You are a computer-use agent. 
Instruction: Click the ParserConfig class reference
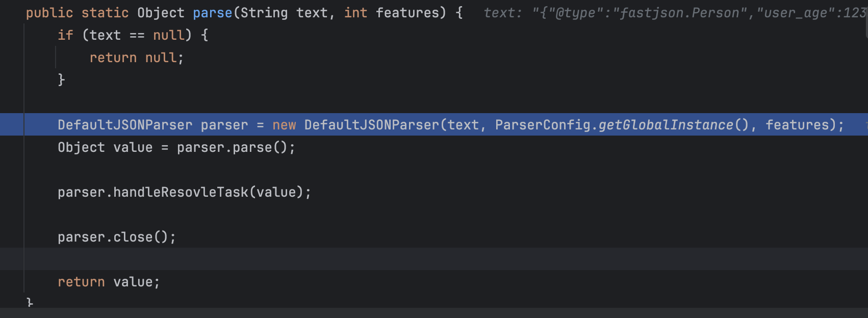[x=542, y=125]
